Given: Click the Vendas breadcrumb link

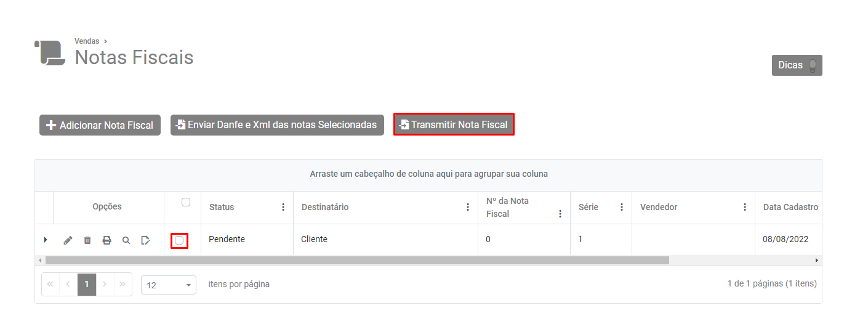Looking at the screenshot, I should click(x=87, y=41).
